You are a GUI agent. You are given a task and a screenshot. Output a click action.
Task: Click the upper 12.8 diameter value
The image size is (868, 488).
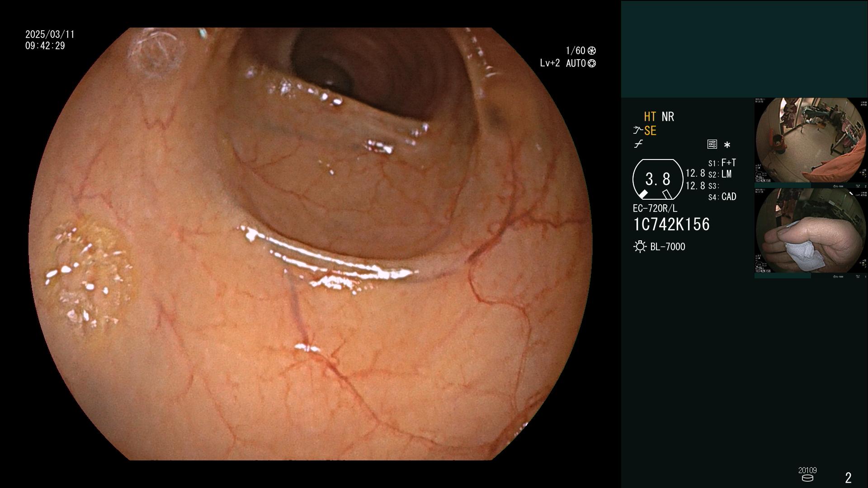coord(695,174)
